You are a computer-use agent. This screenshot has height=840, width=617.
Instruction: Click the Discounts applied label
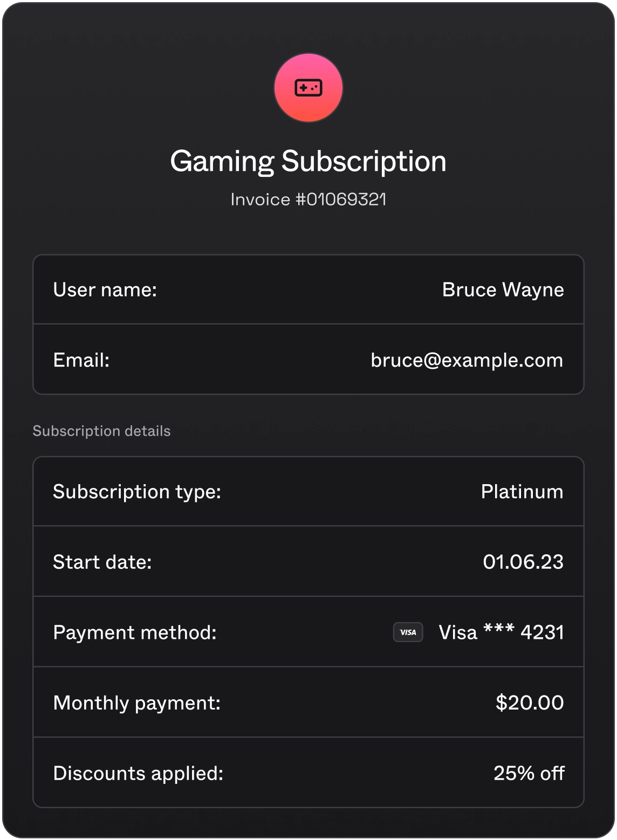(138, 773)
